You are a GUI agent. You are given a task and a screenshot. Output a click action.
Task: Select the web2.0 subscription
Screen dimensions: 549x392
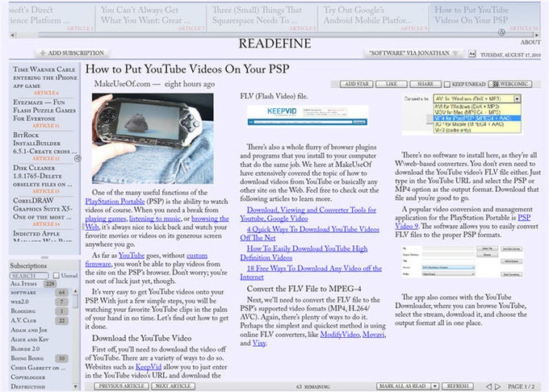[40, 302]
